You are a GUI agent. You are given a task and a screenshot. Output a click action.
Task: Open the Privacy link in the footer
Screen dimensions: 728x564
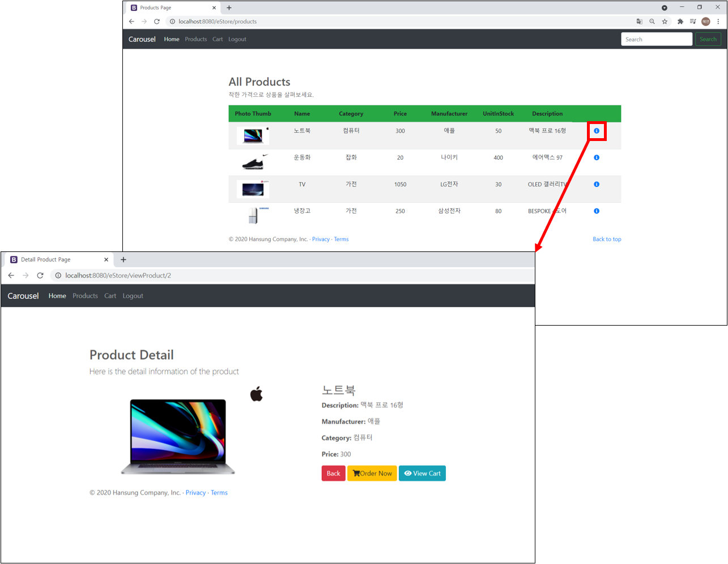pos(195,493)
